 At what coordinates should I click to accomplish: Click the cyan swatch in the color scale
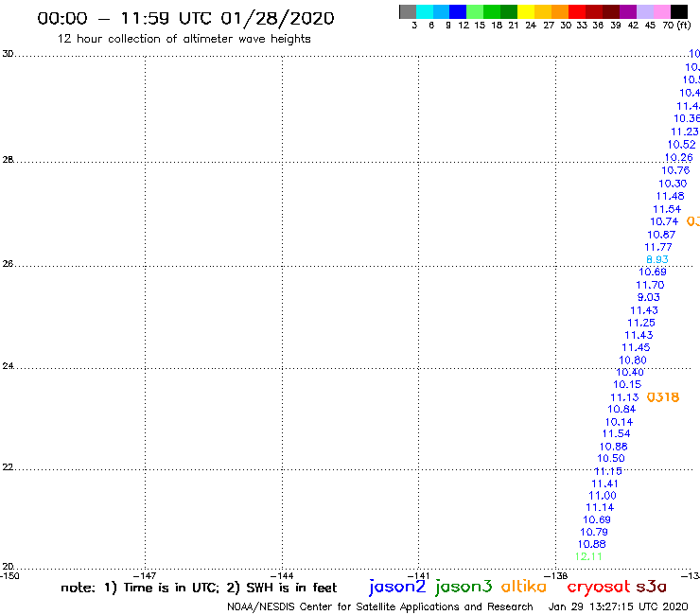coord(425,11)
